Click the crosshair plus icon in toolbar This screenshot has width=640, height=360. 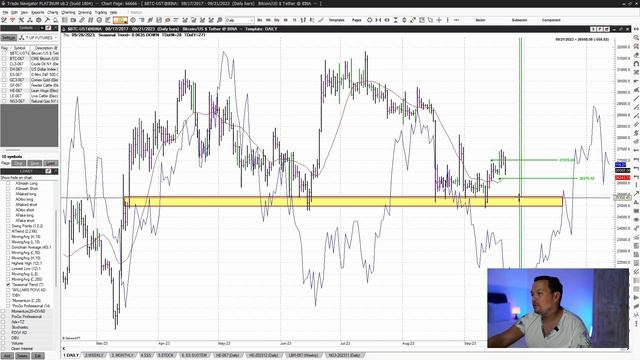pos(439,20)
